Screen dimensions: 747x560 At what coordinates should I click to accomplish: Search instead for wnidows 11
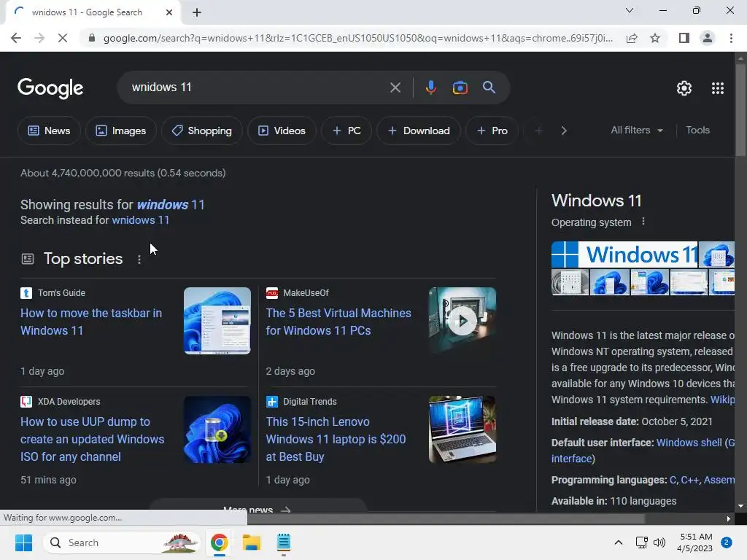[141, 220]
